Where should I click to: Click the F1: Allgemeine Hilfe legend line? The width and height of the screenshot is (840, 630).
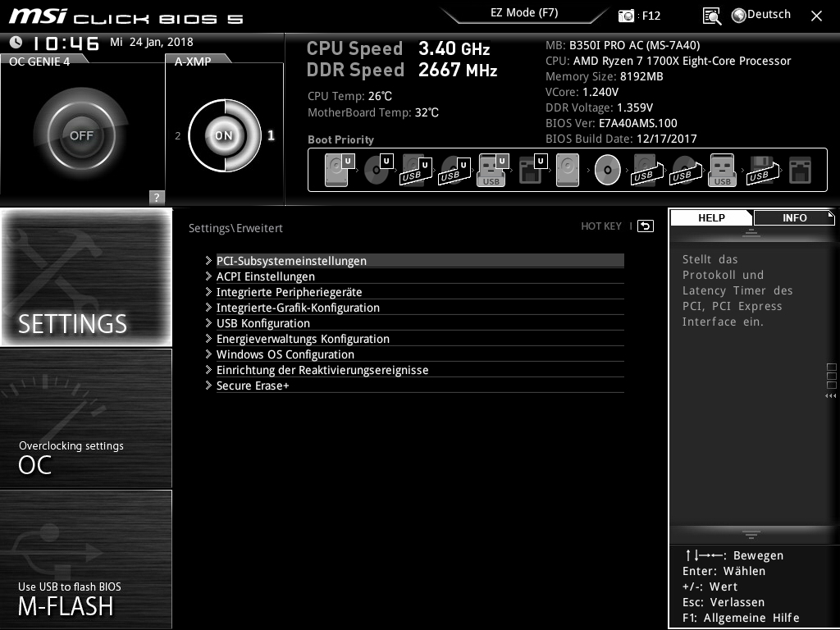click(741, 618)
